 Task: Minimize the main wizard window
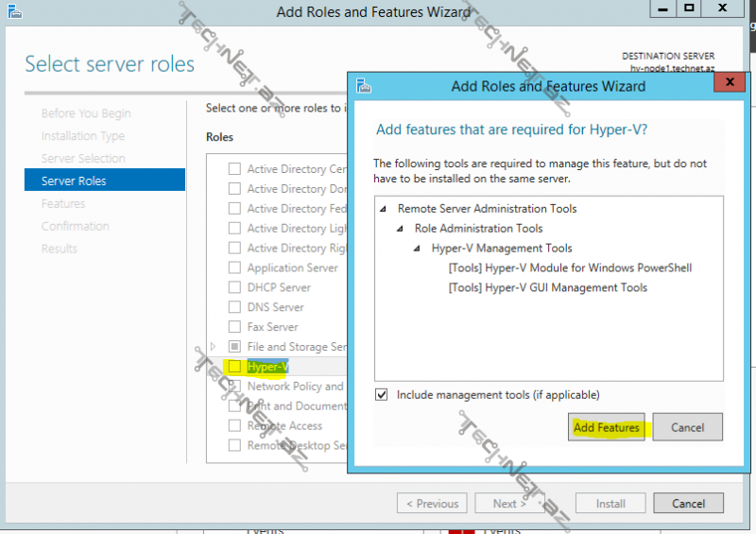[663, 9]
